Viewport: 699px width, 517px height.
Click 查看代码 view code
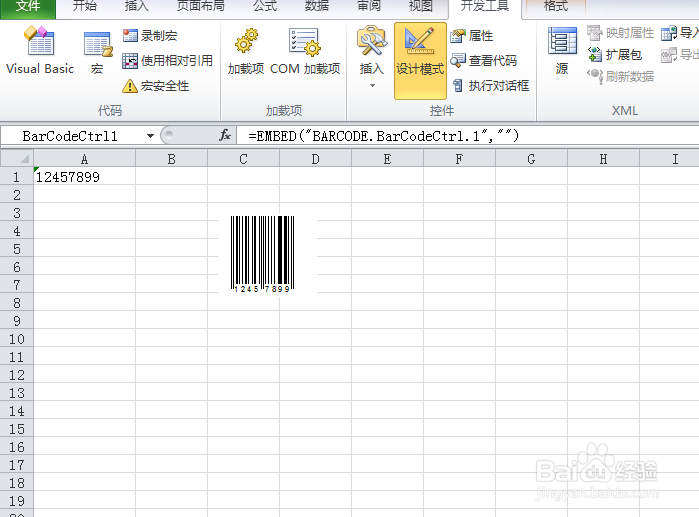click(x=484, y=61)
